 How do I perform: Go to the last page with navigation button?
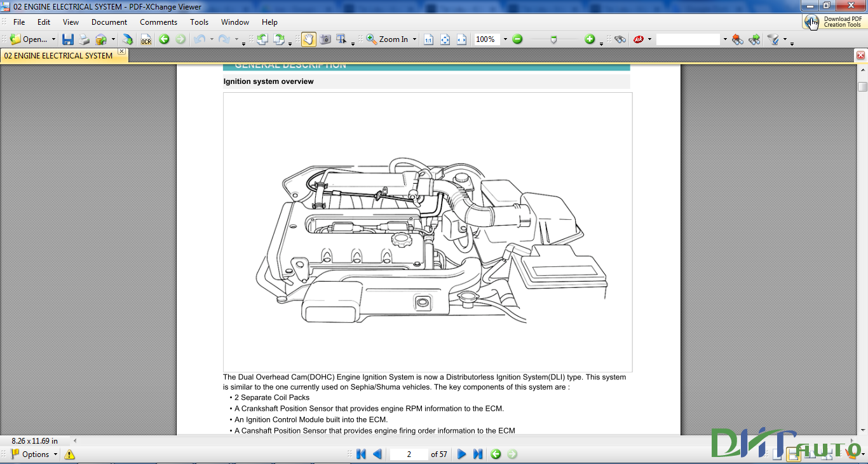(x=477, y=454)
